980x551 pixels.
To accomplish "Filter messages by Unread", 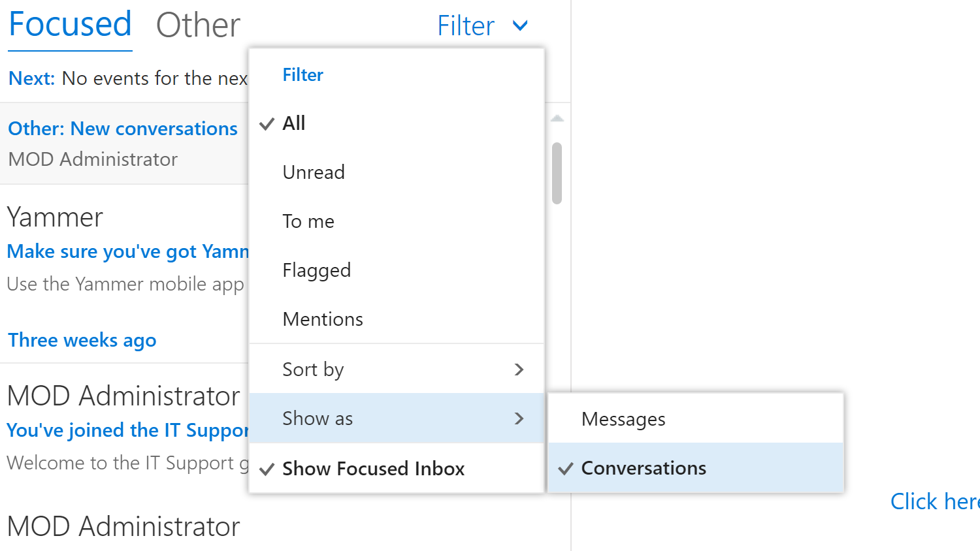I will (397, 172).
